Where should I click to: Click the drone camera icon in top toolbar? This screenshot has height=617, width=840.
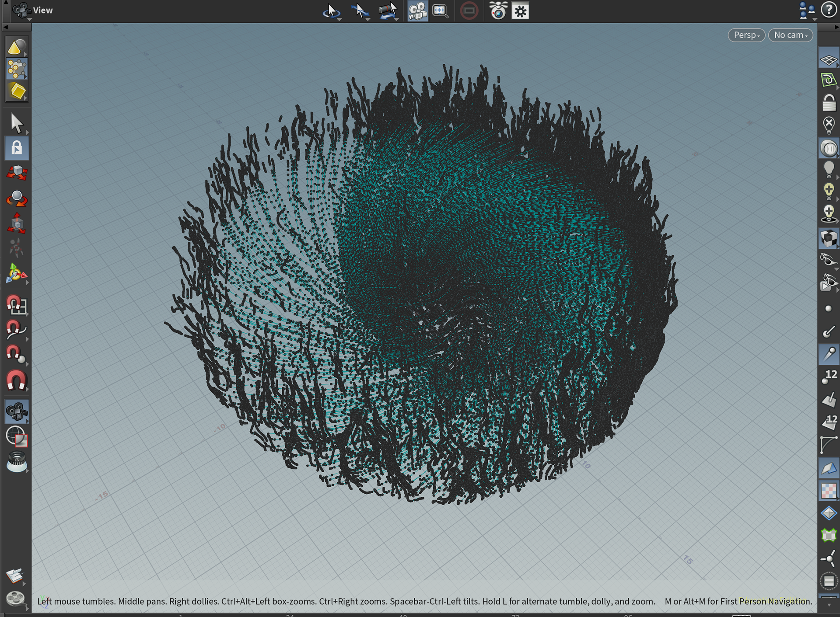498,10
